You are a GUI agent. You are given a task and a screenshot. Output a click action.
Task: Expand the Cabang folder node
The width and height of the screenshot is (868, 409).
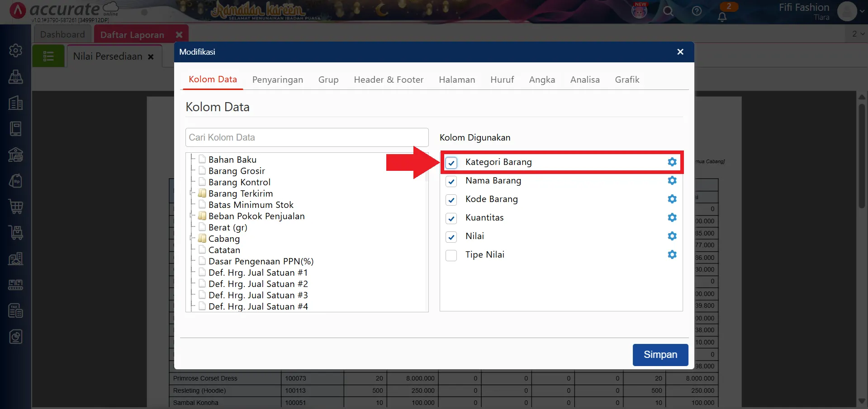pyautogui.click(x=193, y=239)
